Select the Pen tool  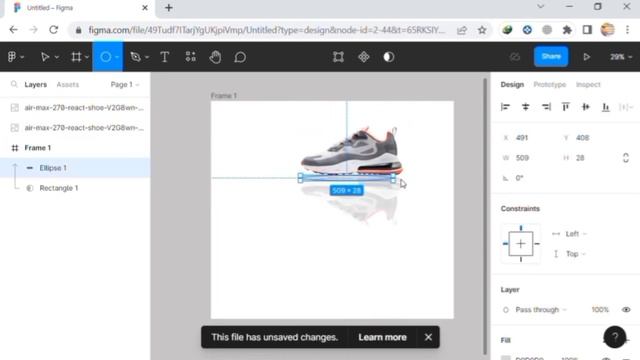point(135,57)
